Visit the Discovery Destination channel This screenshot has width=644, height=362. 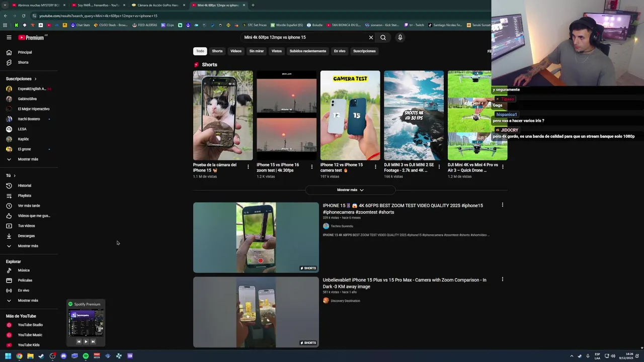(x=345, y=301)
